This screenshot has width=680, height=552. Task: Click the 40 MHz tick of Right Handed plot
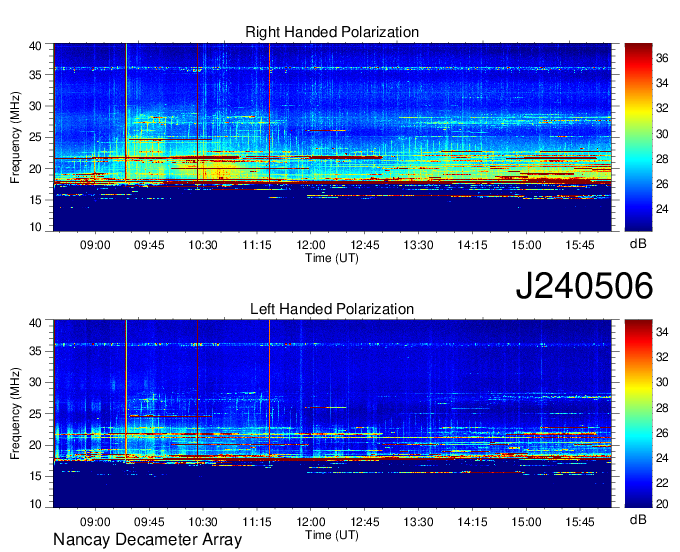tap(35, 46)
